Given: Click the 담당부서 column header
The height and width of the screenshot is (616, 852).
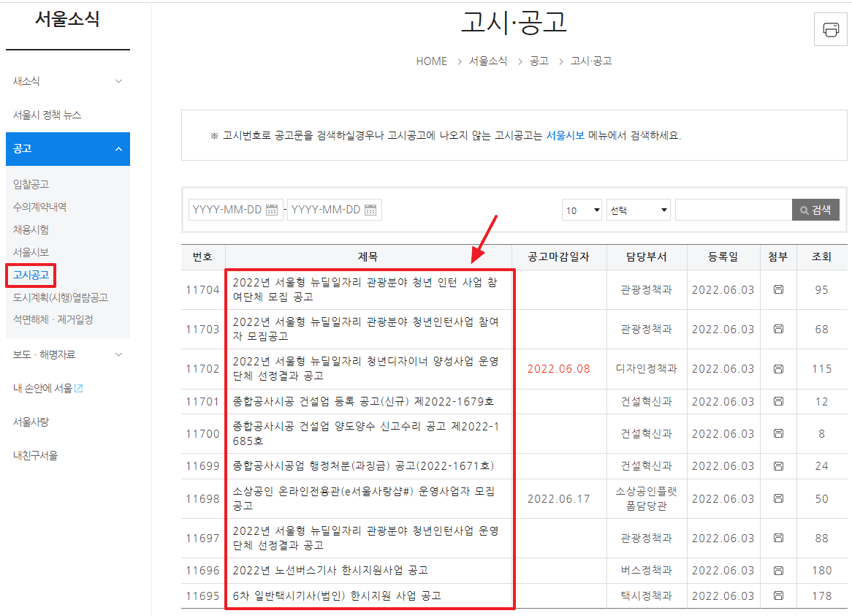Looking at the screenshot, I should point(646,257).
